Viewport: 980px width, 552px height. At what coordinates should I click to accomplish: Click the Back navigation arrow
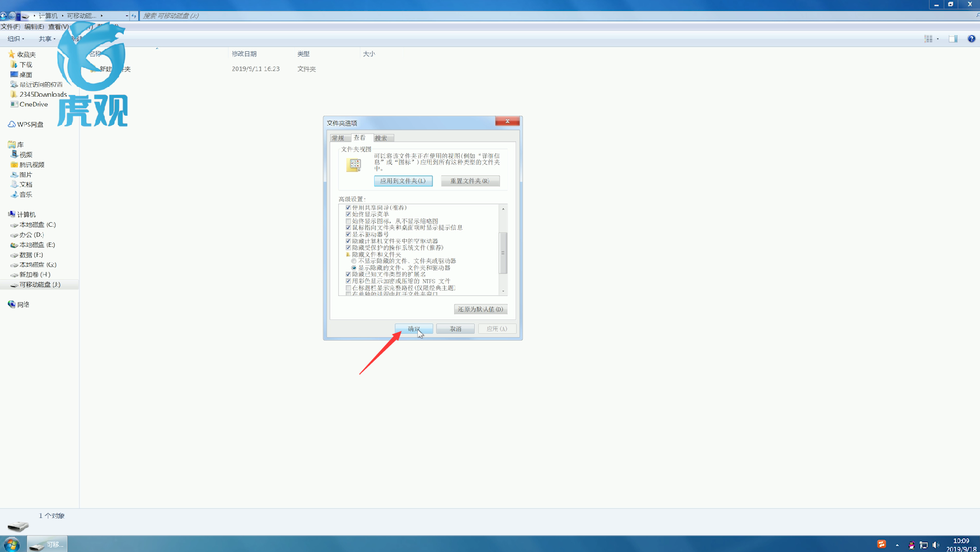[3, 16]
